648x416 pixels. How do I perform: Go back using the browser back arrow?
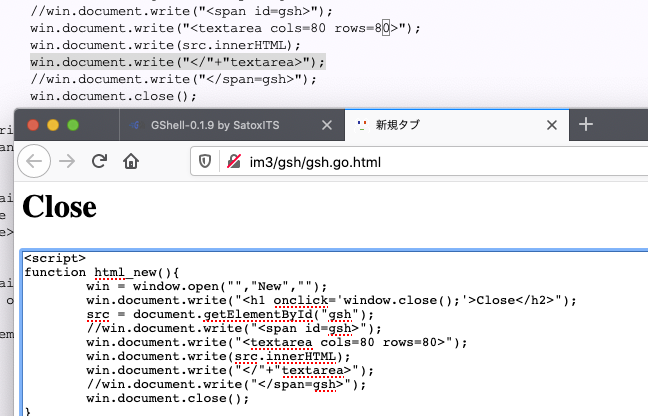[35, 161]
